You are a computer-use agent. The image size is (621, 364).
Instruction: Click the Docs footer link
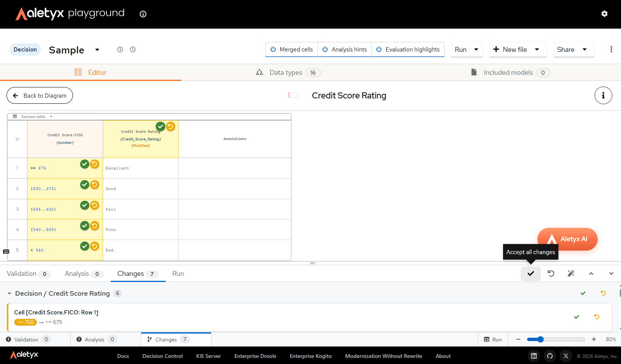tap(123, 356)
